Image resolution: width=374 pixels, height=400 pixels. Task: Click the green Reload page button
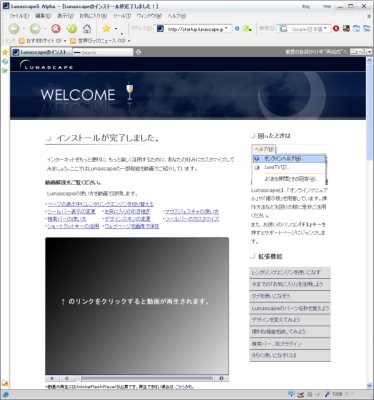72,29
